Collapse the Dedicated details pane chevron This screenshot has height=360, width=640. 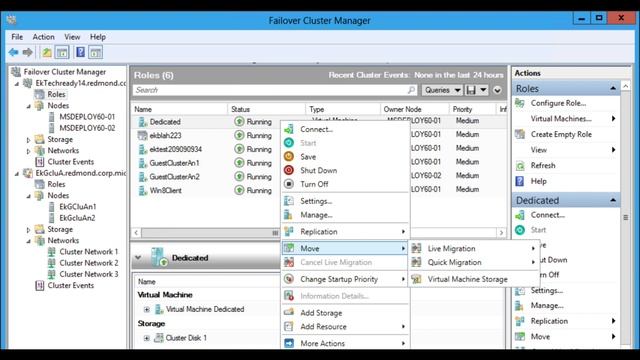[x=138, y=258]
